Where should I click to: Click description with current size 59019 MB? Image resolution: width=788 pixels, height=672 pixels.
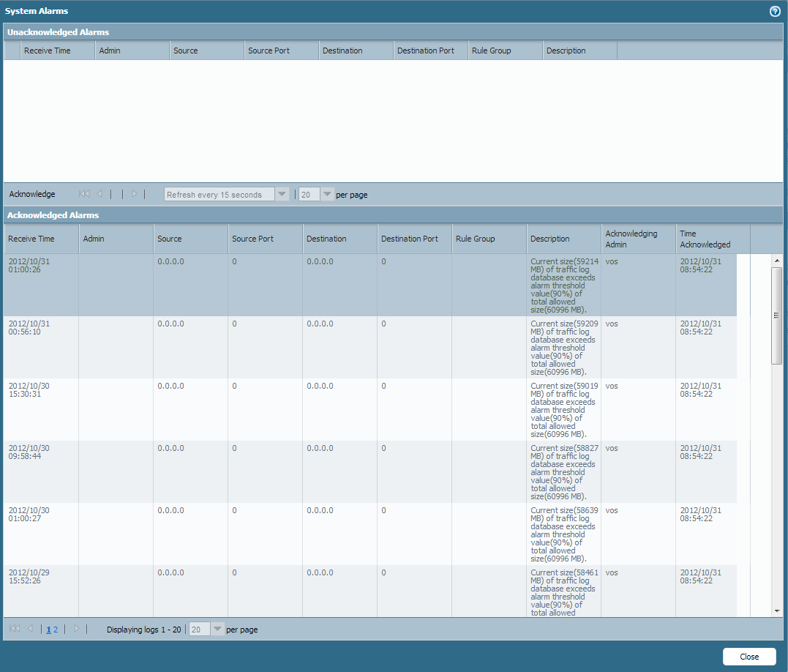click(x=564, y=410)
